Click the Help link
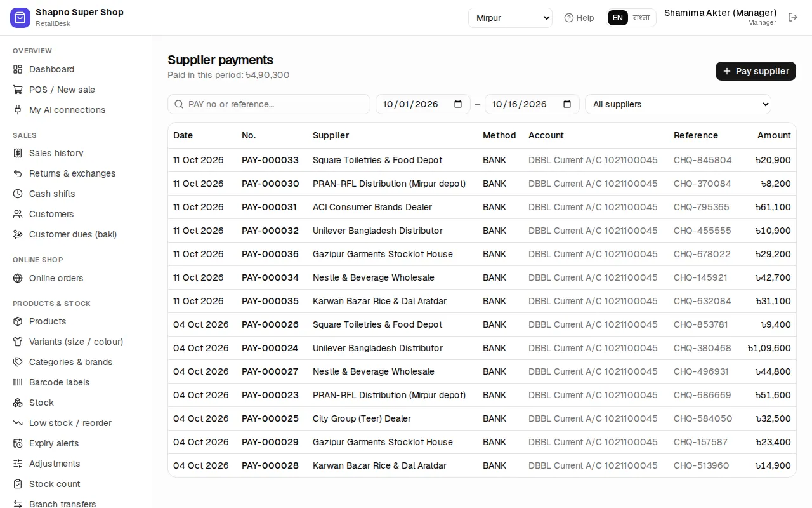 (579, 18)
